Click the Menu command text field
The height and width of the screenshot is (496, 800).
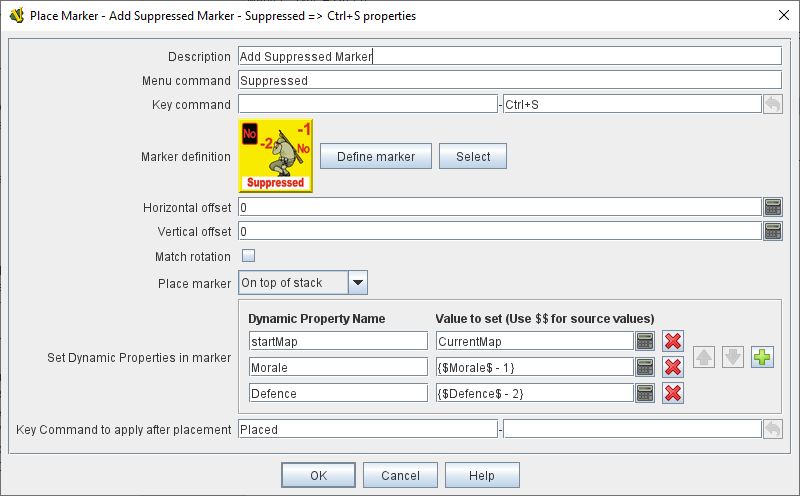[x=508, y=80]
